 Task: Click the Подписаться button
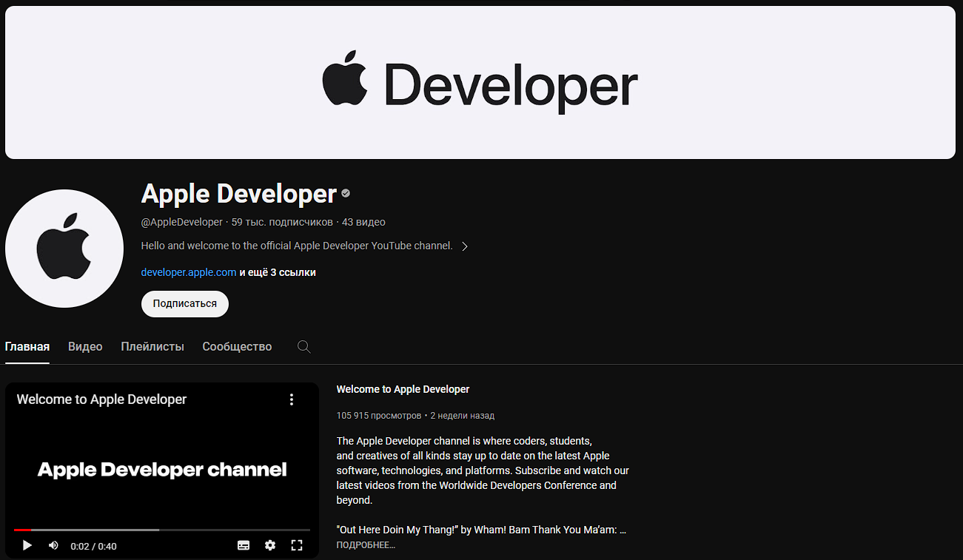(x=184, y=303)
